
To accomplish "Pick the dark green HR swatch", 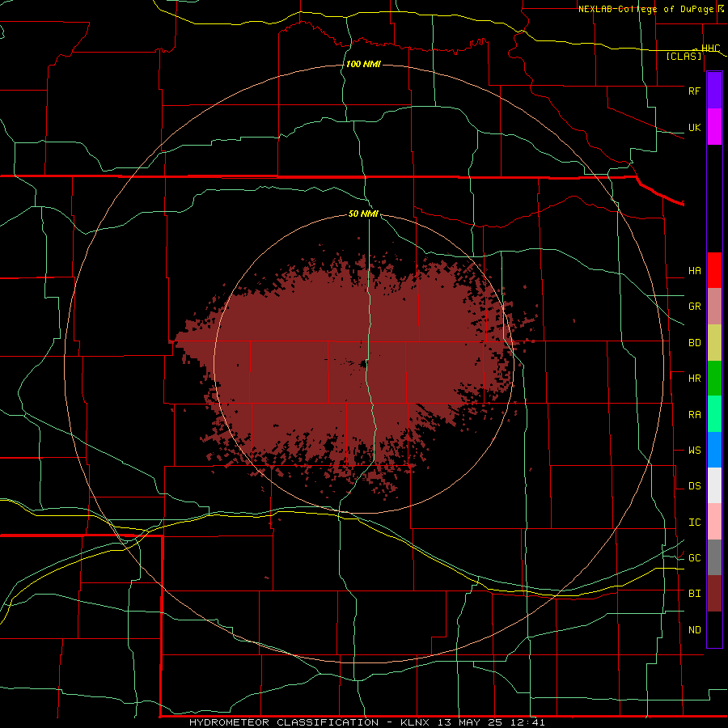I will click(x=714, y=379).
